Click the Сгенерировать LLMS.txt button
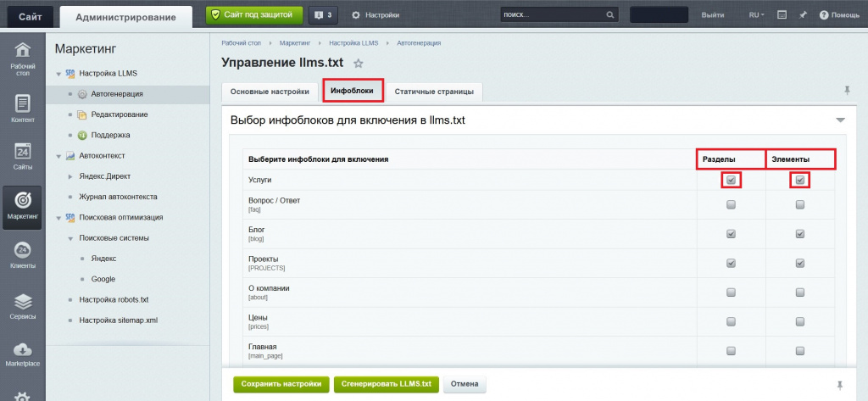This screenshot has height=401, width=868. pyautogui.click(x=386, y=384)
